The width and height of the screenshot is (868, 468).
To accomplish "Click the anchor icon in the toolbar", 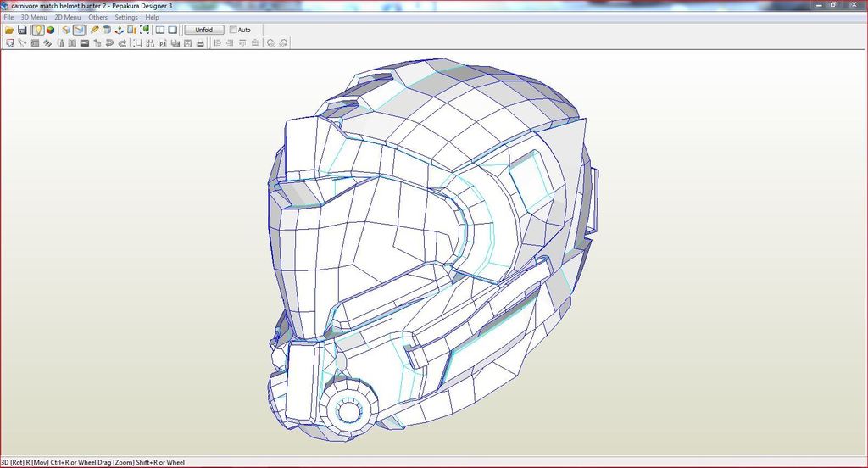I will point(120,30).
